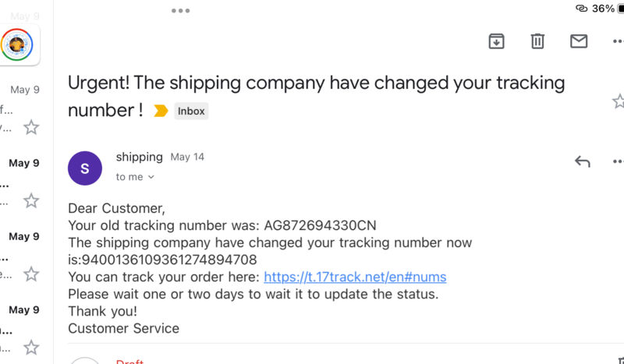This screenshot has height=364, width=624.
Task: Star the open email next to its subject
Action: (x=619, y=101)
